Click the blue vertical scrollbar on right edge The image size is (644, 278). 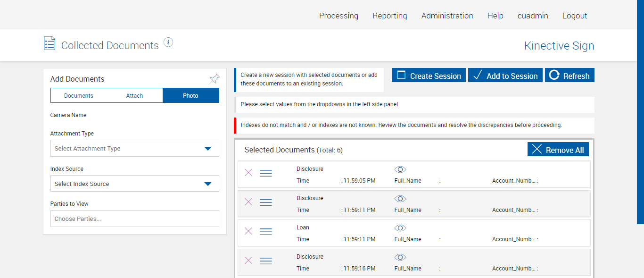[640, 111]
